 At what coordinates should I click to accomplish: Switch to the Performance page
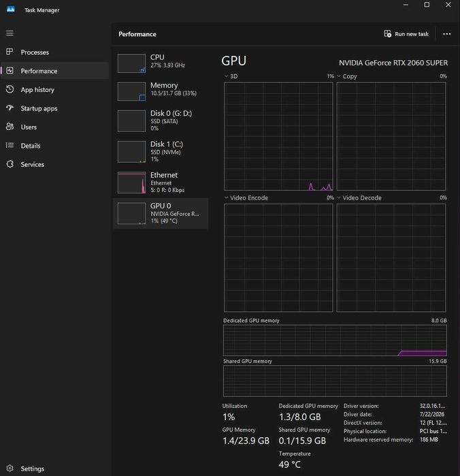point(54,71)
